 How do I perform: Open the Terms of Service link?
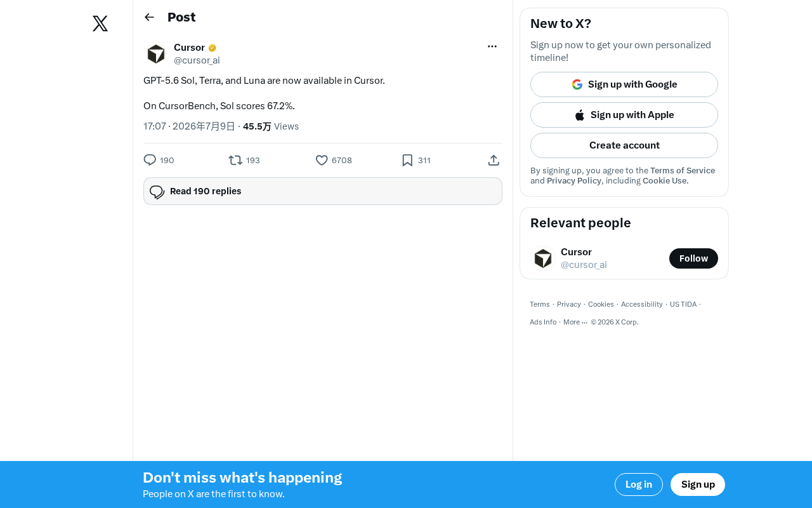pos(683,170)
